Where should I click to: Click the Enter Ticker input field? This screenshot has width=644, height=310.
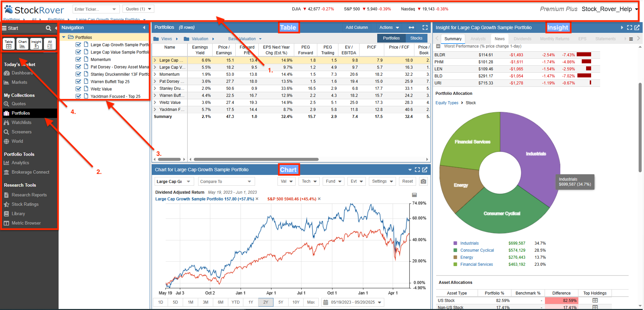[x=92, y=9]
